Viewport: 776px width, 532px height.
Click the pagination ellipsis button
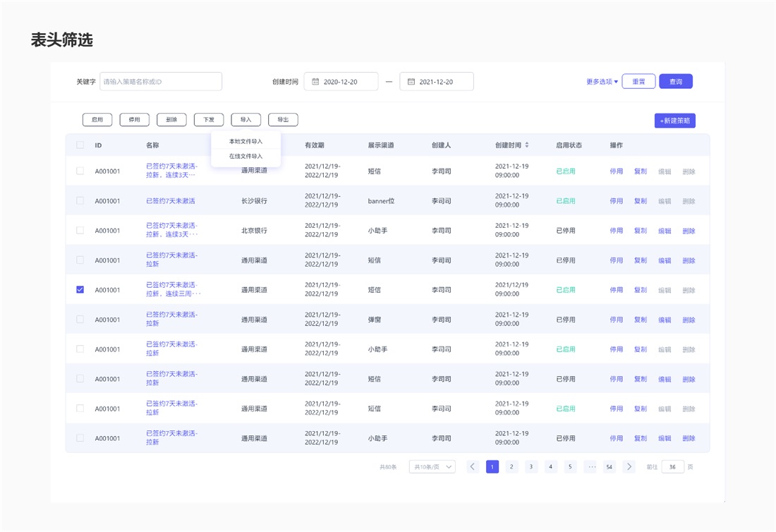tap(591, 466)
